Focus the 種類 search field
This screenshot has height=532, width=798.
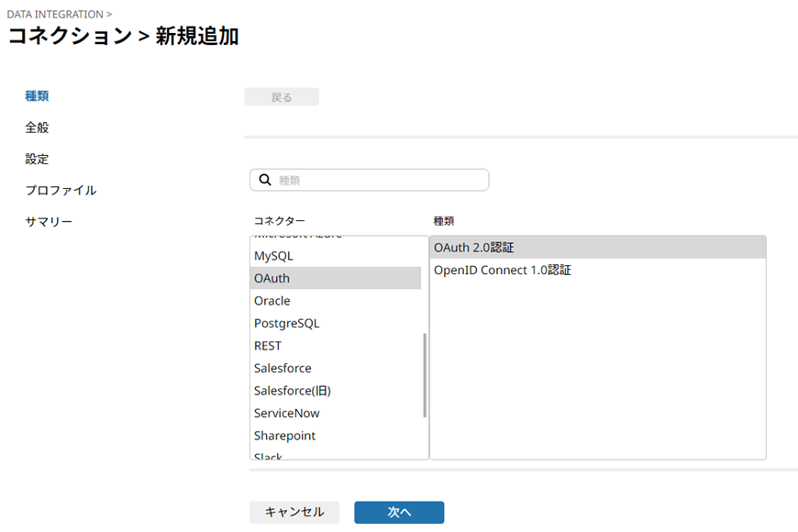(x=369, y=180)
